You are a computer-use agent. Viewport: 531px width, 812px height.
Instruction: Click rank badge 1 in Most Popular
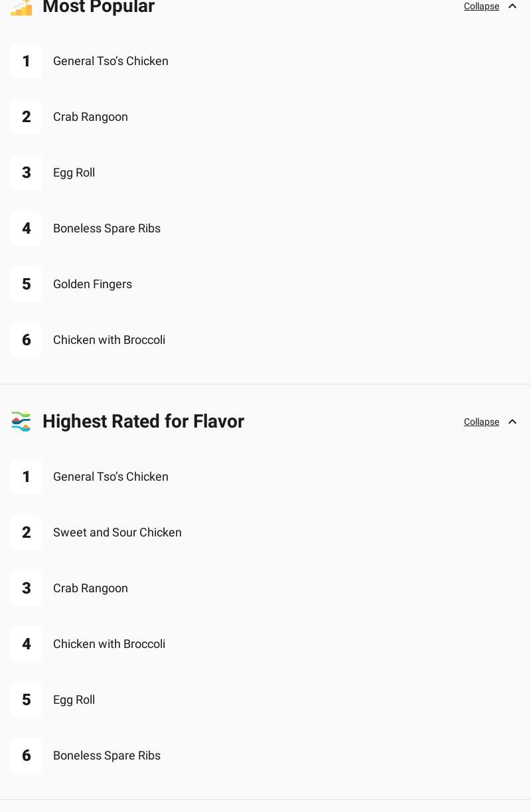(x=27, y=61)
